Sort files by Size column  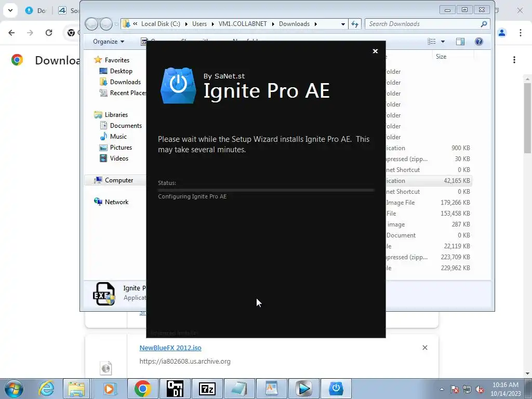tap(453, 56)
